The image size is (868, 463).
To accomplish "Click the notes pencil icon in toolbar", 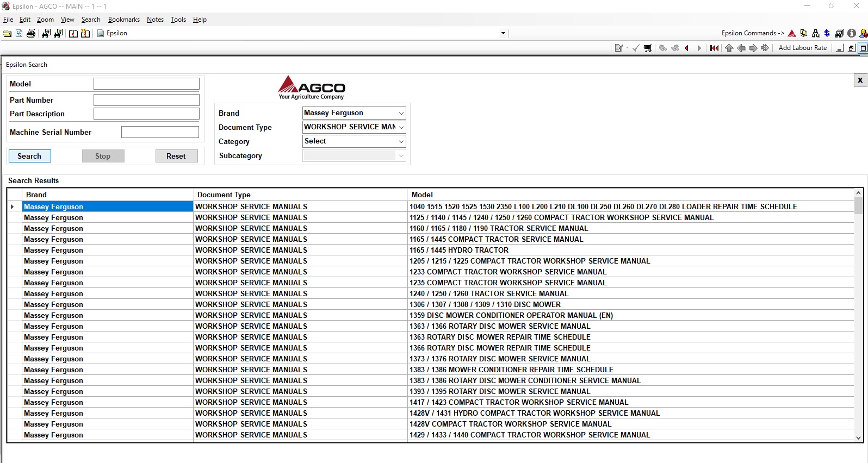I will 619,48.
